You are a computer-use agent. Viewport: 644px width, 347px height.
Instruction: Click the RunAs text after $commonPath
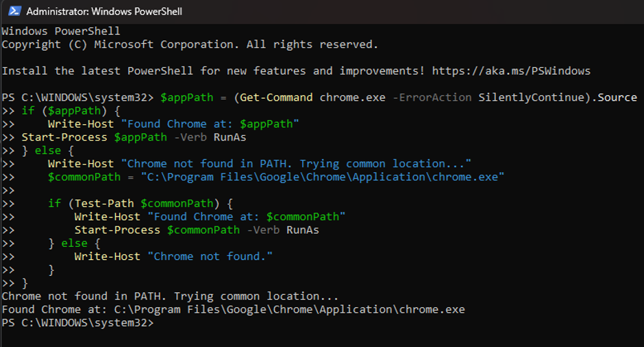pyautogui.click(x=303, y=230)
